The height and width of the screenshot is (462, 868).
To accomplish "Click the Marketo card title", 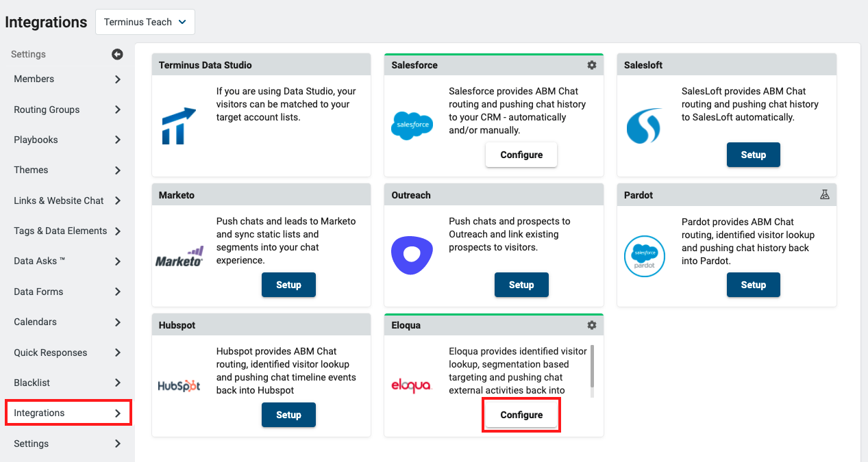I will tap(177, 195).
